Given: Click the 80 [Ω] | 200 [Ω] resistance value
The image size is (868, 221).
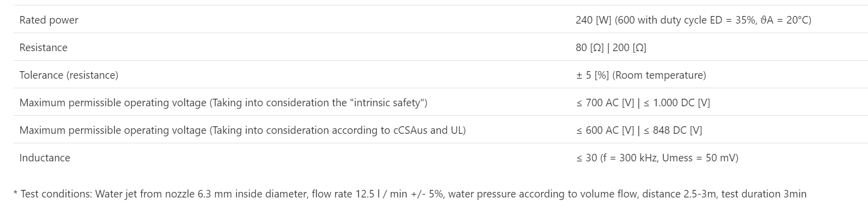Looking at the screenshot, I should [x=611, y=48].
